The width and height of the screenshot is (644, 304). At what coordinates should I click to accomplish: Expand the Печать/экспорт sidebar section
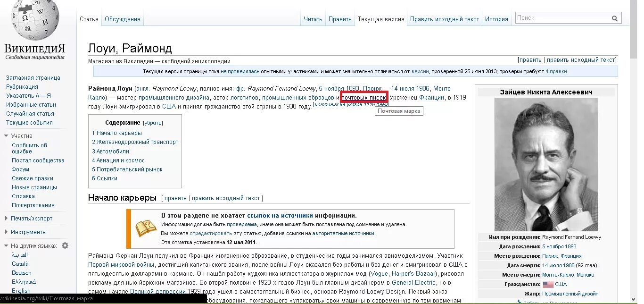(7, 219)
